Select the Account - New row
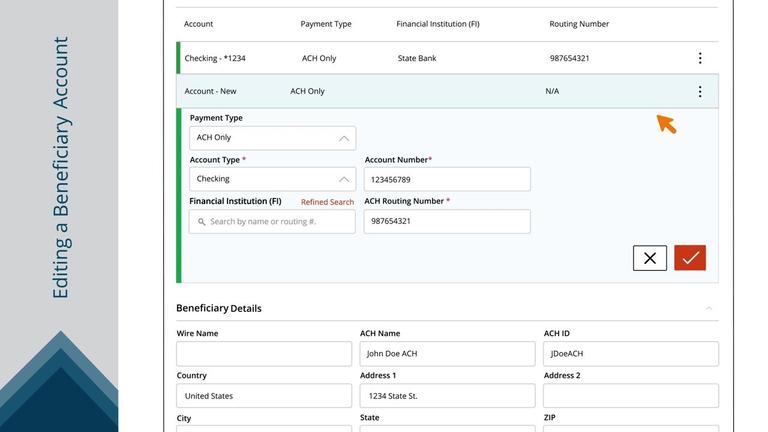The image size is (768, 432). pos(447,91)
